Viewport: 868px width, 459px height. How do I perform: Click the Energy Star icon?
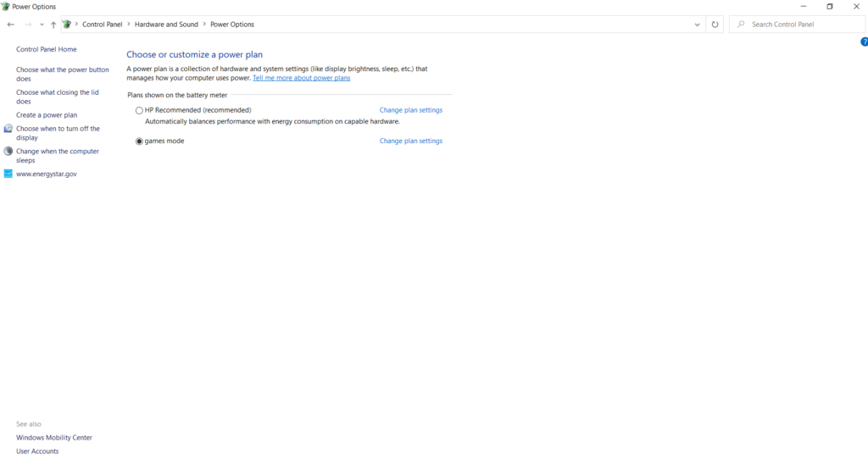(x=8, y=174)
